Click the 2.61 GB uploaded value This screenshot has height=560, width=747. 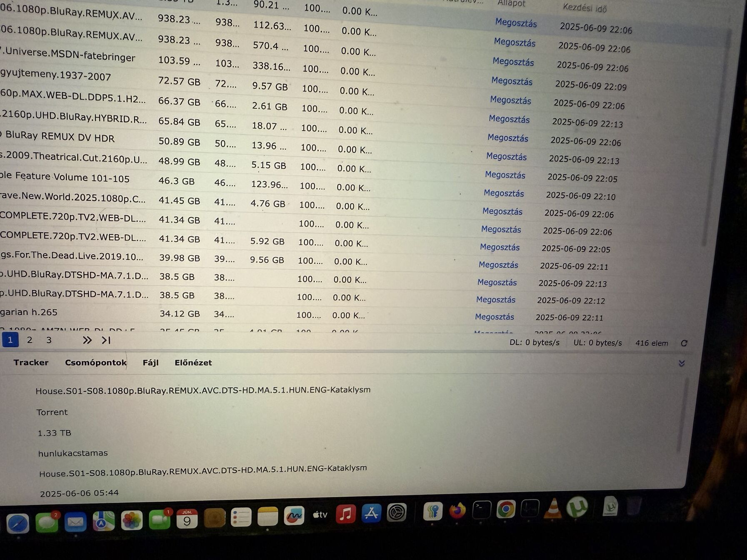pos(270,106)
